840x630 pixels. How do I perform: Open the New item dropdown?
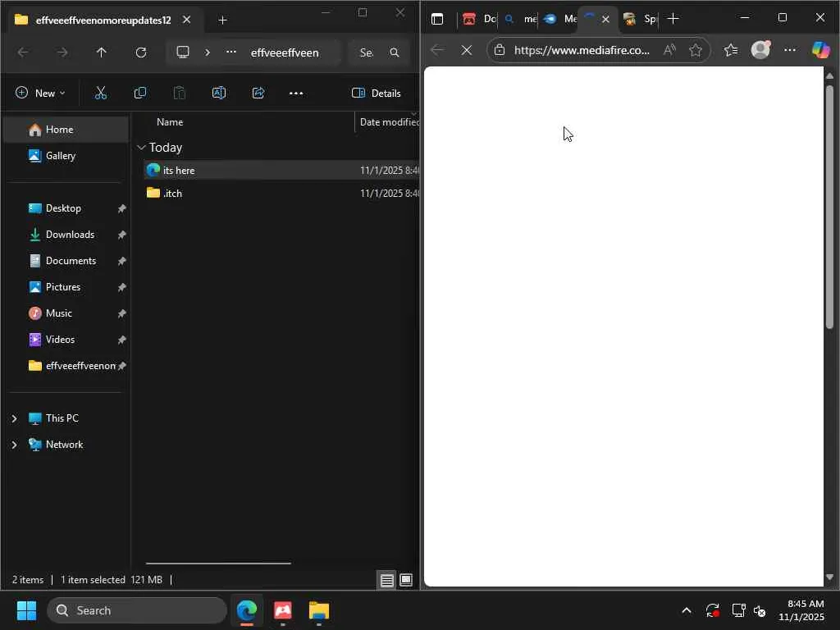[40, 94]
